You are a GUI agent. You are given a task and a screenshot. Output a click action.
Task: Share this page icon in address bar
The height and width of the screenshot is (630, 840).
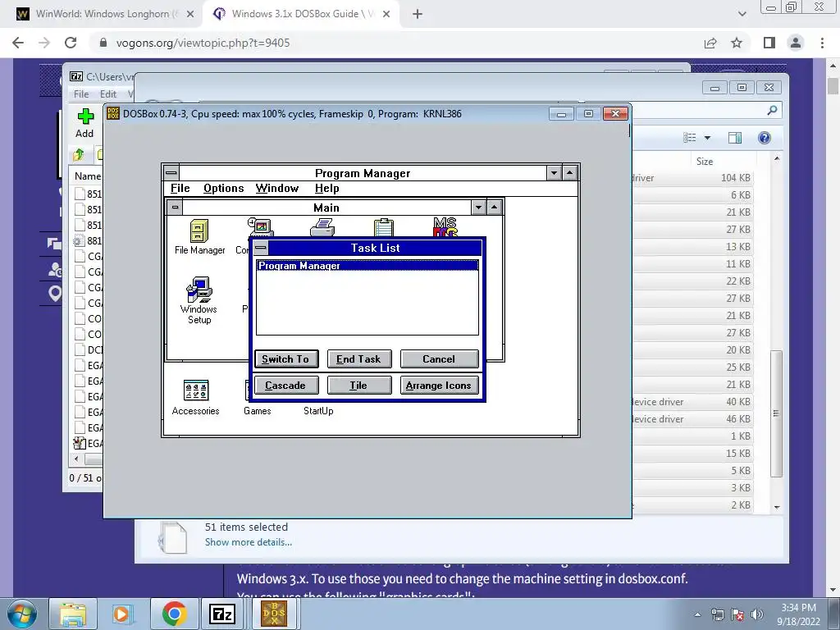pyautogui.click(x=710, y=43)
